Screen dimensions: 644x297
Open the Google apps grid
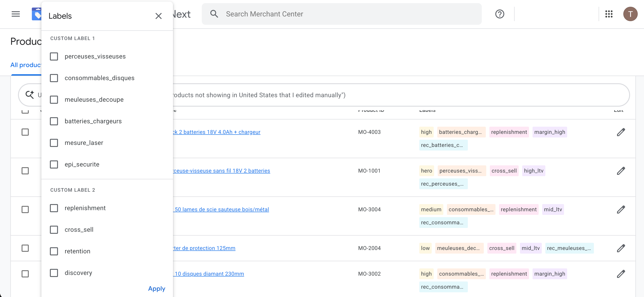pos(609,14)
